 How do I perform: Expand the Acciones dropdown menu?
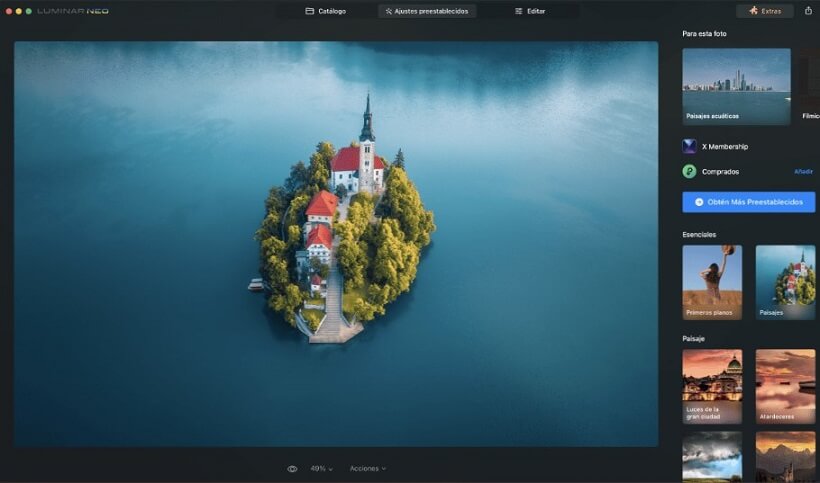368,469
